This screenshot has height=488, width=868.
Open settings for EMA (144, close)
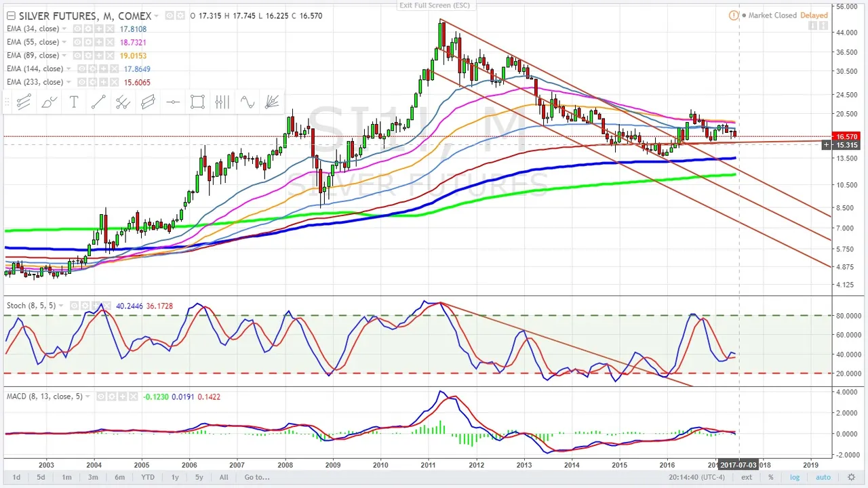pos(92,68)
